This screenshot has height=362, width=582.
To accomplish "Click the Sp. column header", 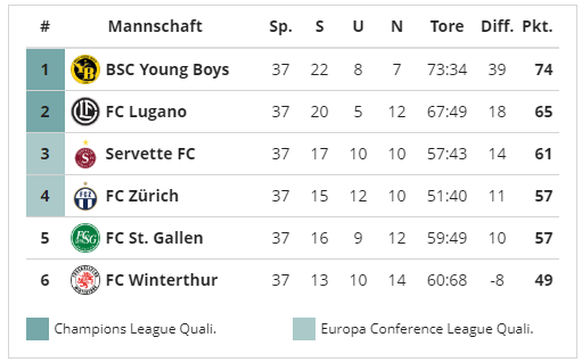I will click(281, 27).
